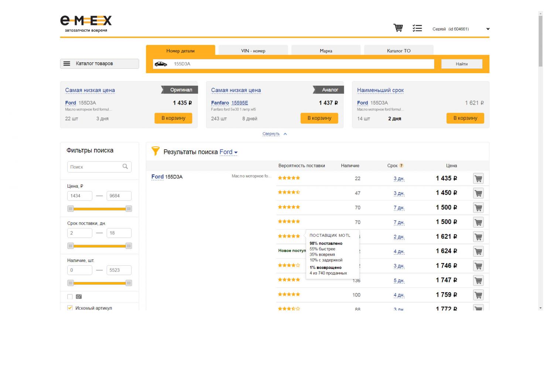
Task: Add the 1 746 ₽ row to cart
Action: click(x=478, y=266)
